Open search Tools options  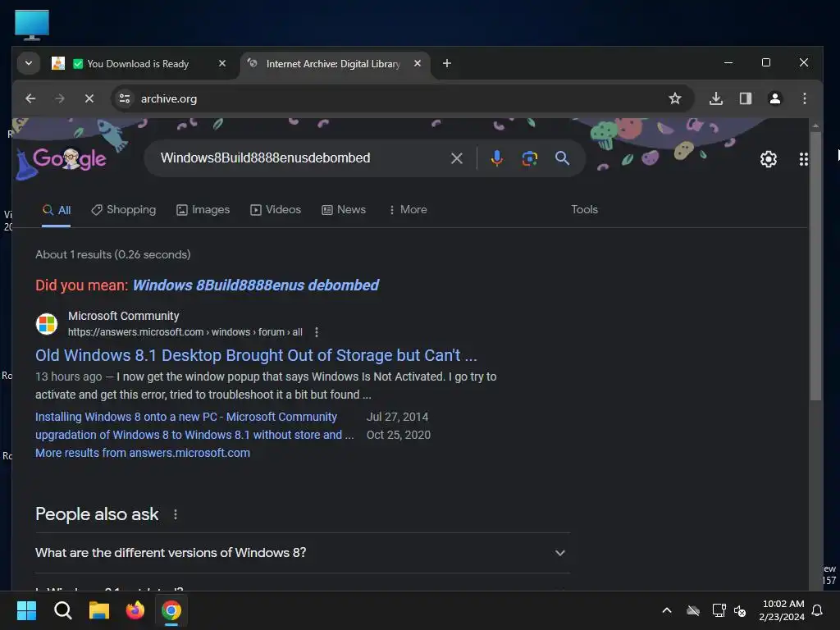pos(584,210)
